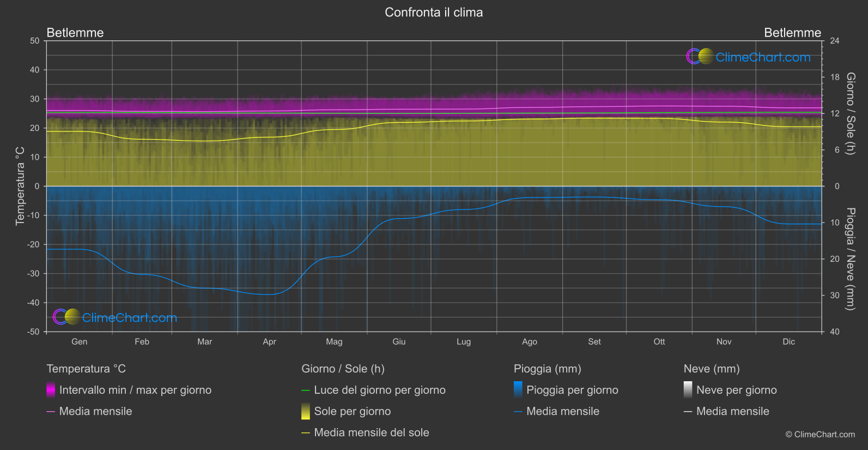Click the 'Temperatura °C' legend heading
The image size is (868, 450).
coord(86,369)
